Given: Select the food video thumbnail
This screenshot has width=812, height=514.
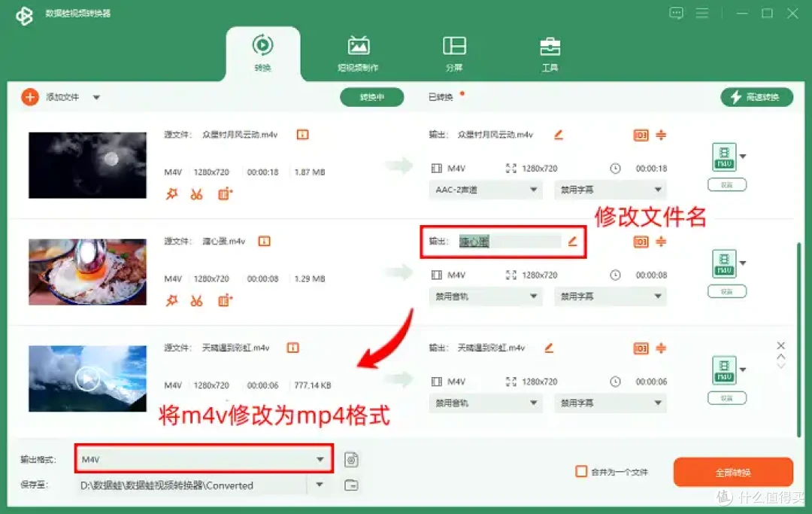Looking at the screenshot, I should point(87,272).
